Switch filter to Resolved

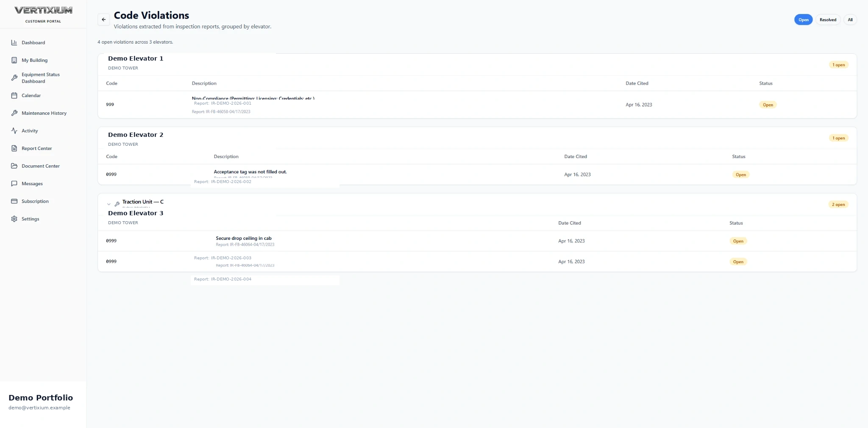828,20
